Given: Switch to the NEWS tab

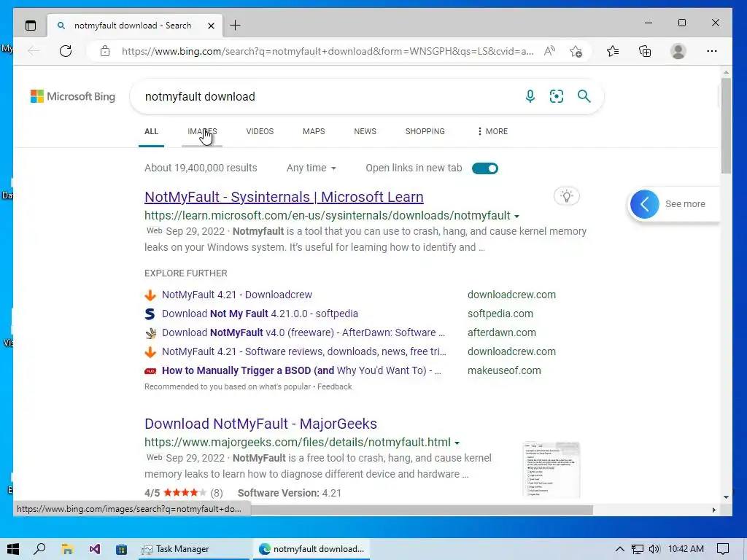Looking at the screenshot, I should point(365,131).
